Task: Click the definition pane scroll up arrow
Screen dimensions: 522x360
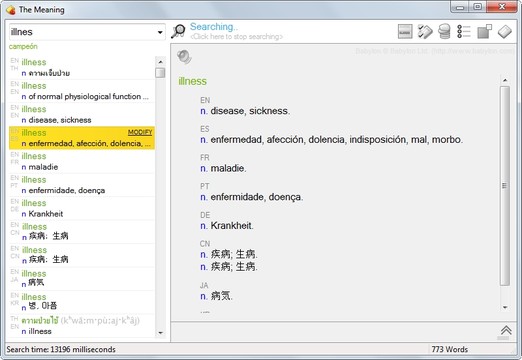Action: coord(505,80)
